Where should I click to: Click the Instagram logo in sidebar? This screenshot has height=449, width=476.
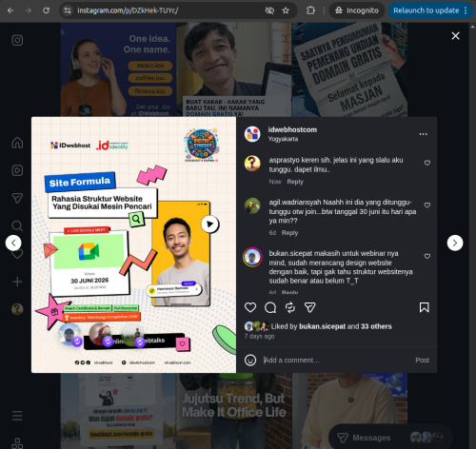pos(17,40)
